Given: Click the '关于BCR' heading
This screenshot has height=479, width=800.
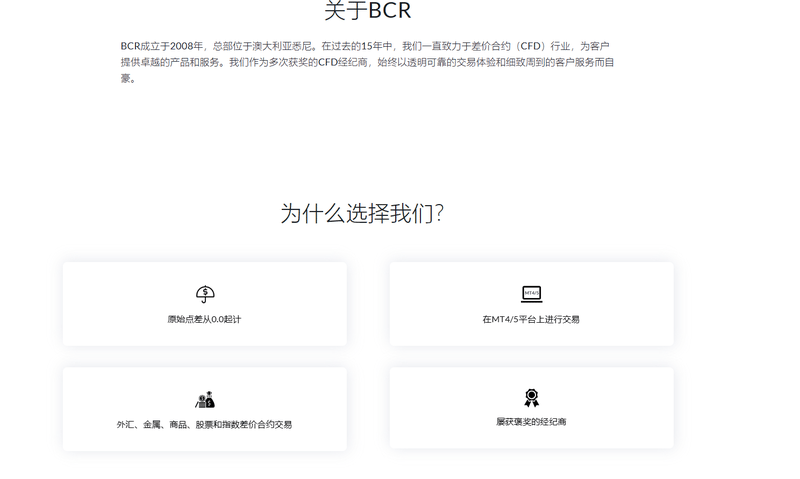Looking at the screenshot, I should [x=368, y=10].
